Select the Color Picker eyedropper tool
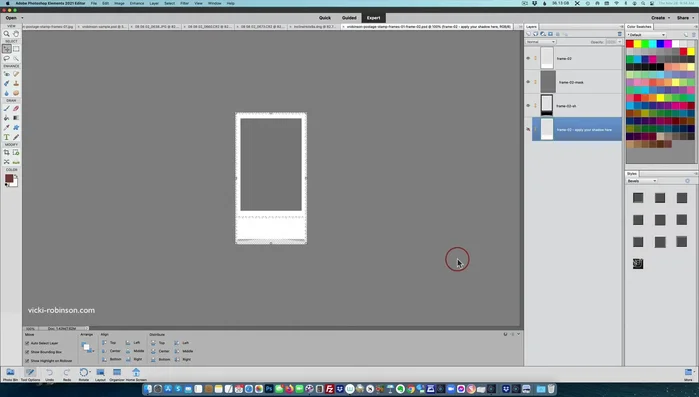699x397 pixels. coord(7,128)
